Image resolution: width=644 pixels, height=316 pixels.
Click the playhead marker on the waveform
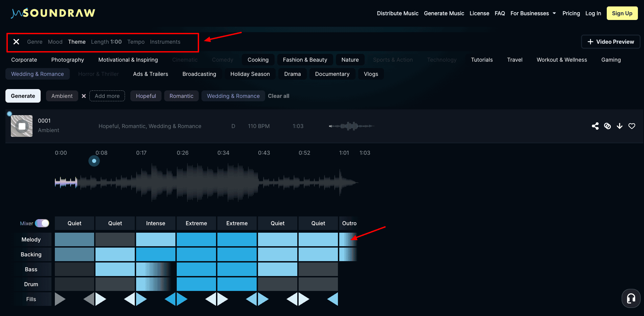coord(94,161)
